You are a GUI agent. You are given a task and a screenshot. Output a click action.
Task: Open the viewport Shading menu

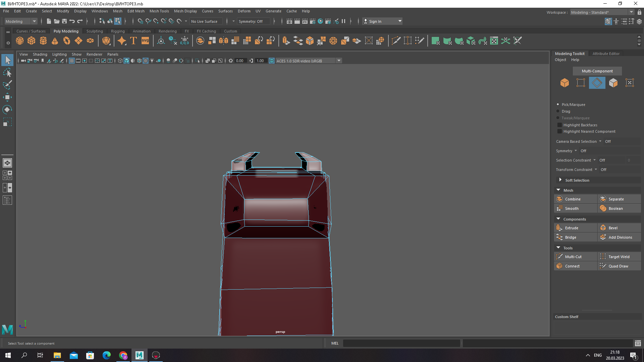click(40, 54)
